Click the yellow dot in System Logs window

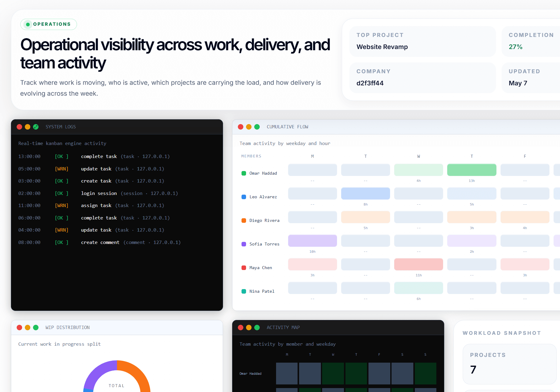tap(28, 127)
